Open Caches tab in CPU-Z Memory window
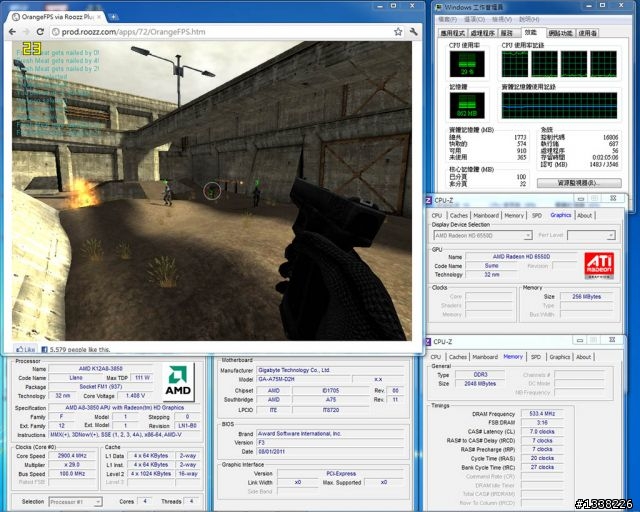The image size is (640, 512). click(x=458, y=357)
